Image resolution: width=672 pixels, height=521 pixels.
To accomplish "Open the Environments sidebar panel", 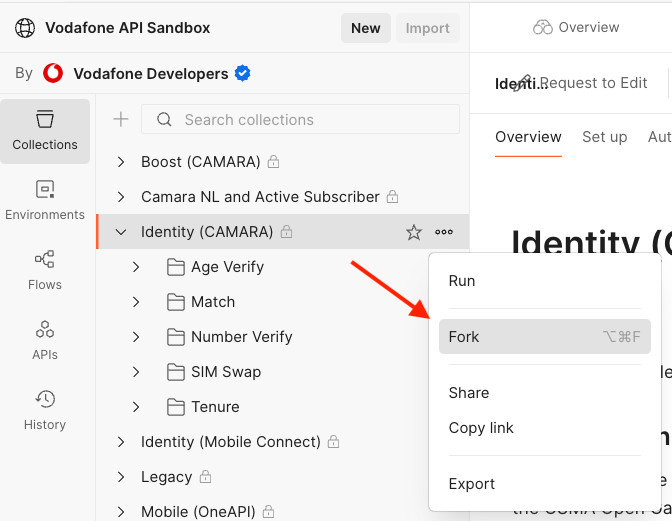I will [45, 200].
